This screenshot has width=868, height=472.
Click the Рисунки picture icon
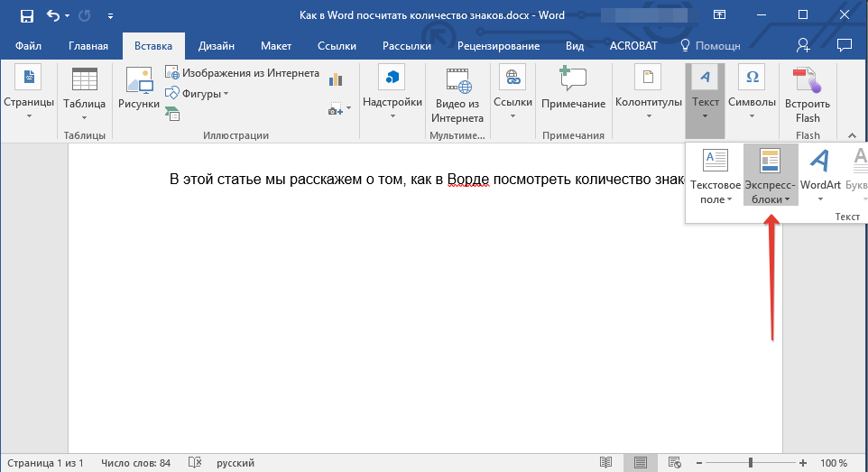point(138,90)
